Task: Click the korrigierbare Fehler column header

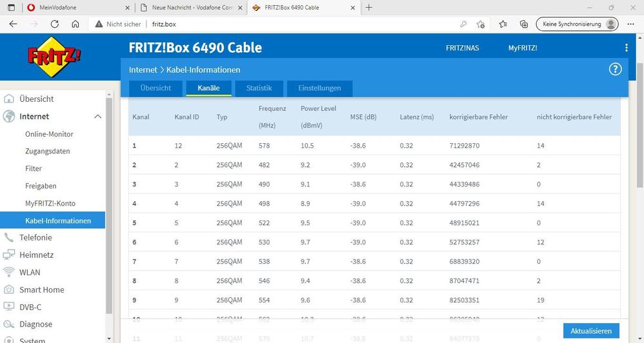Action: click(478, 117)
